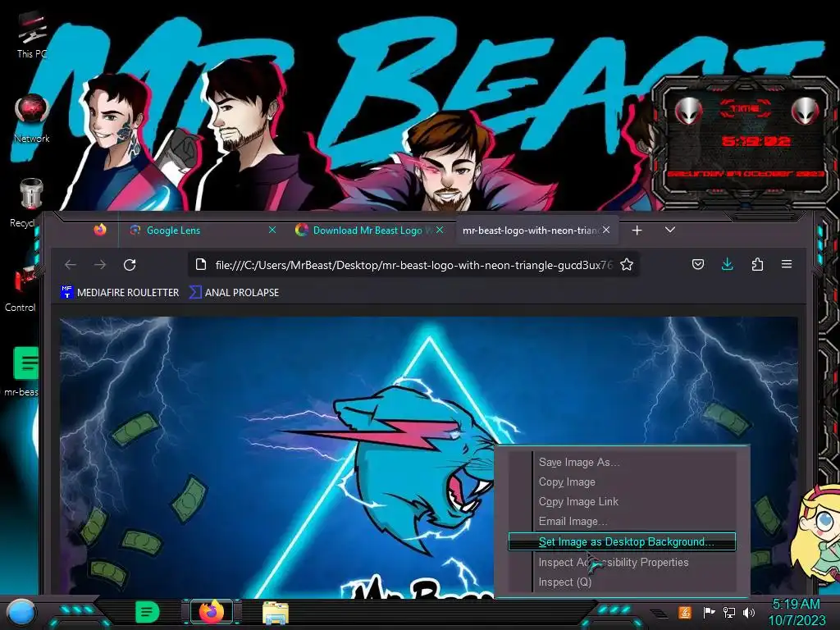Click the file URL address bar
Screen dimensions: 840x630
coord(413,265)
